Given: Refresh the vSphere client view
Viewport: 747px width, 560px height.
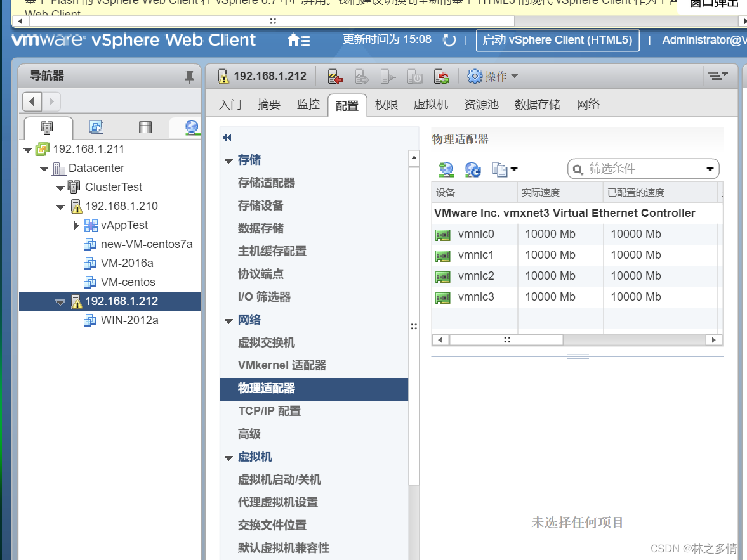Looking at the screenshot, I should [449, 40].
